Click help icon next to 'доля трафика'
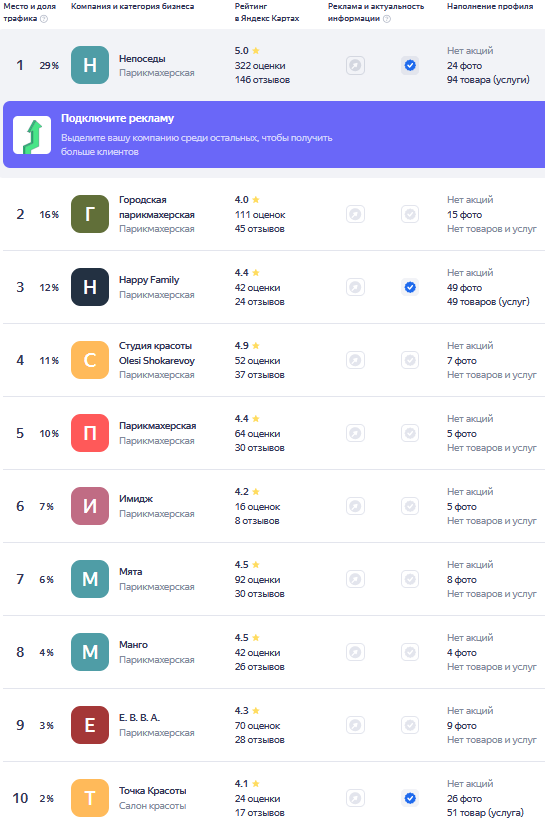The width and height of the screenshot is (545, 825). pos(44,19)
